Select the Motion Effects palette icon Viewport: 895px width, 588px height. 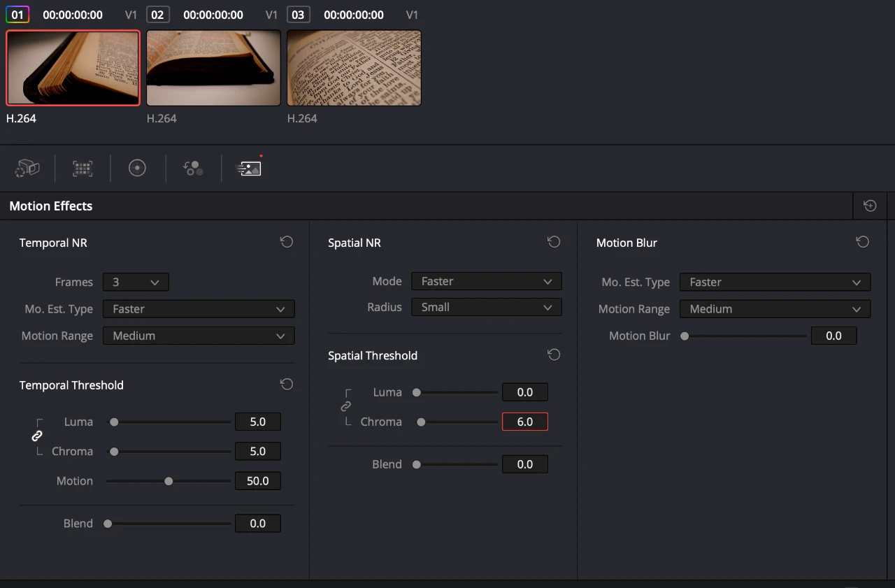249,168
